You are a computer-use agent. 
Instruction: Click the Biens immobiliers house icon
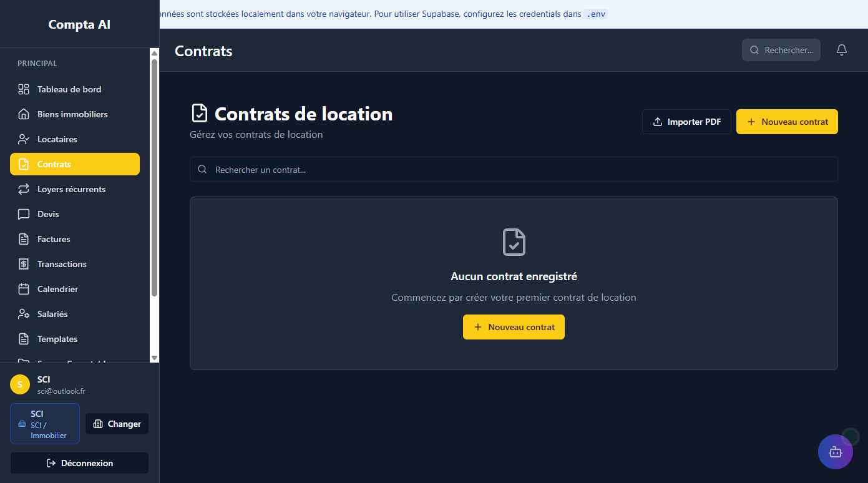click(x=24, y=114)
